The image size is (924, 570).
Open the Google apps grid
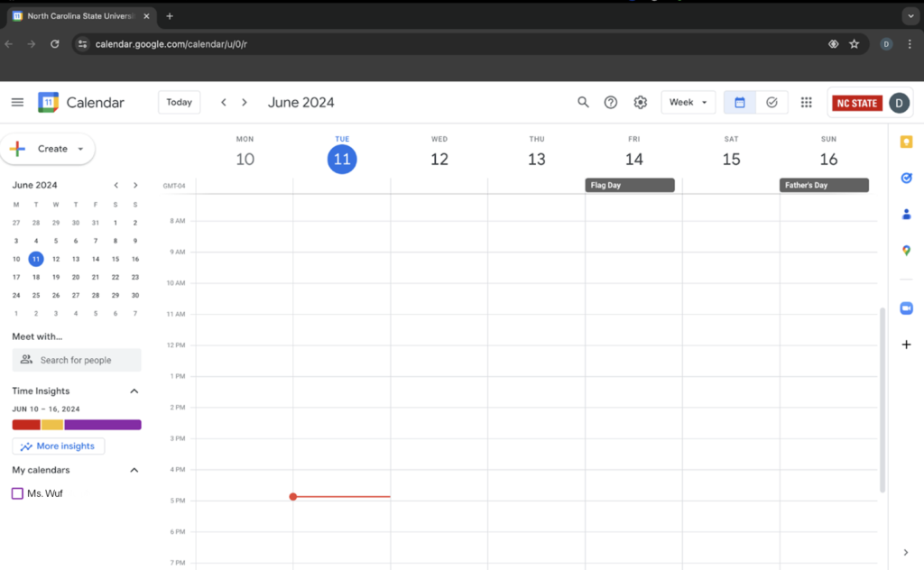click(807, 102)
